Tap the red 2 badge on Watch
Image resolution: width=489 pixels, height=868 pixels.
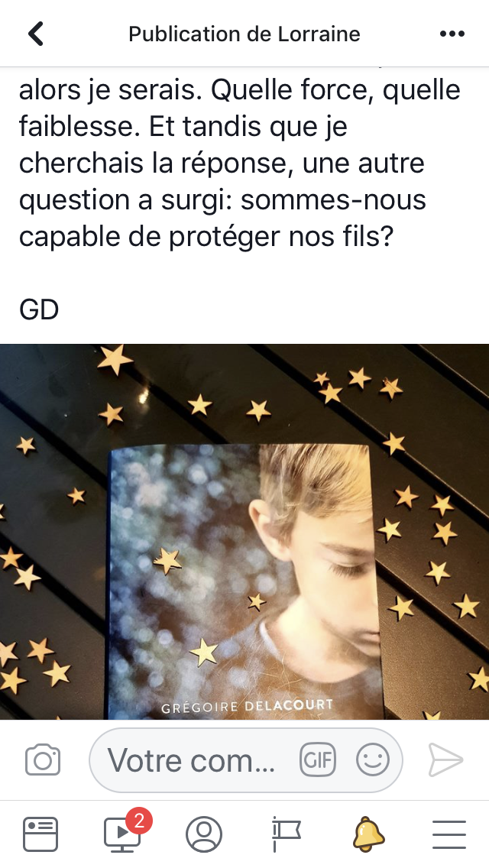139,821
